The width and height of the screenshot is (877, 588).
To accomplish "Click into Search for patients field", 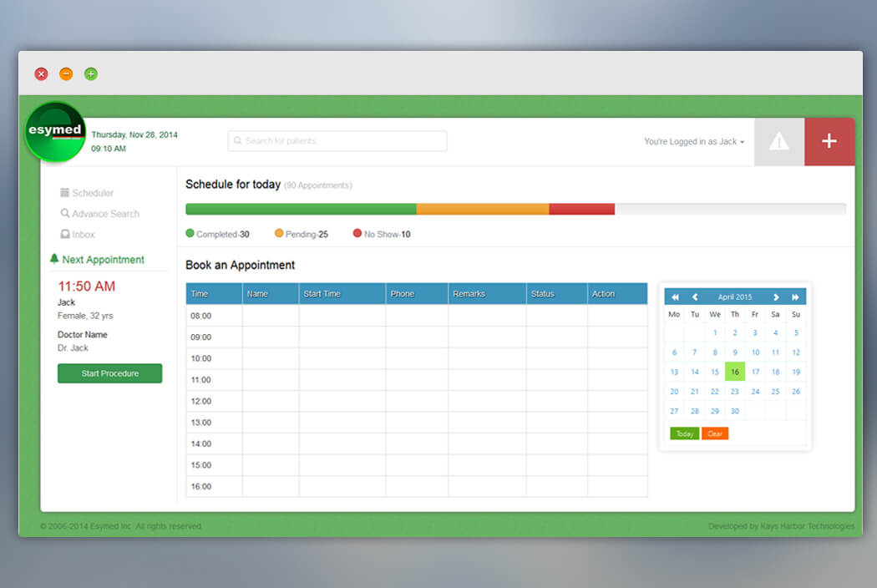I will point(337,140).
